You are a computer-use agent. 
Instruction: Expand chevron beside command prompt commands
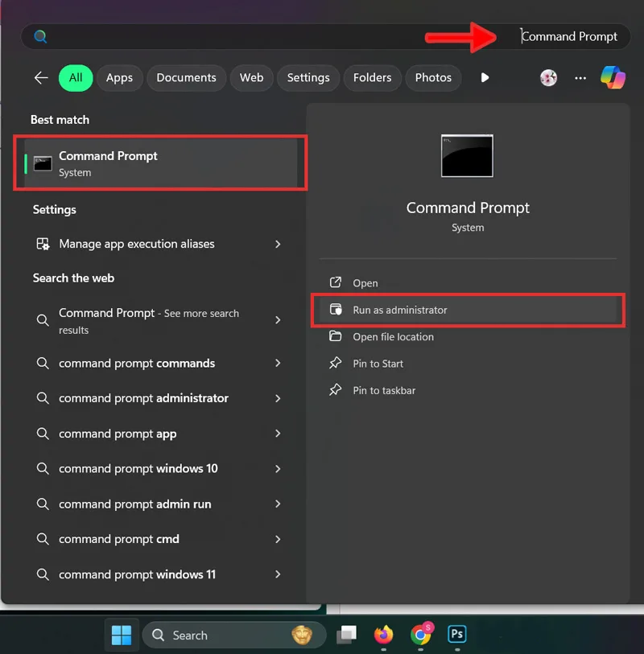click(x=278, y=364)
